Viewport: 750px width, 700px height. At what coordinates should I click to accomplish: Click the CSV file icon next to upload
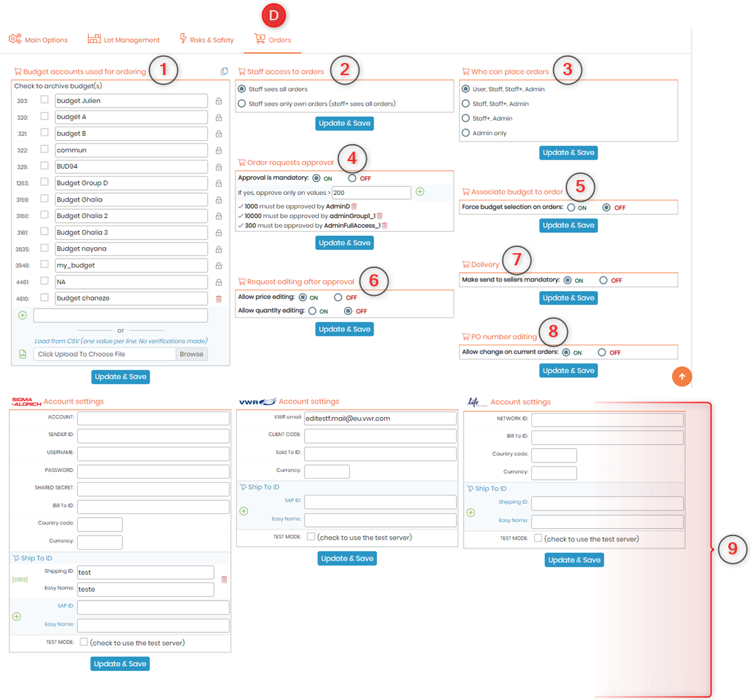pos(22,354)
